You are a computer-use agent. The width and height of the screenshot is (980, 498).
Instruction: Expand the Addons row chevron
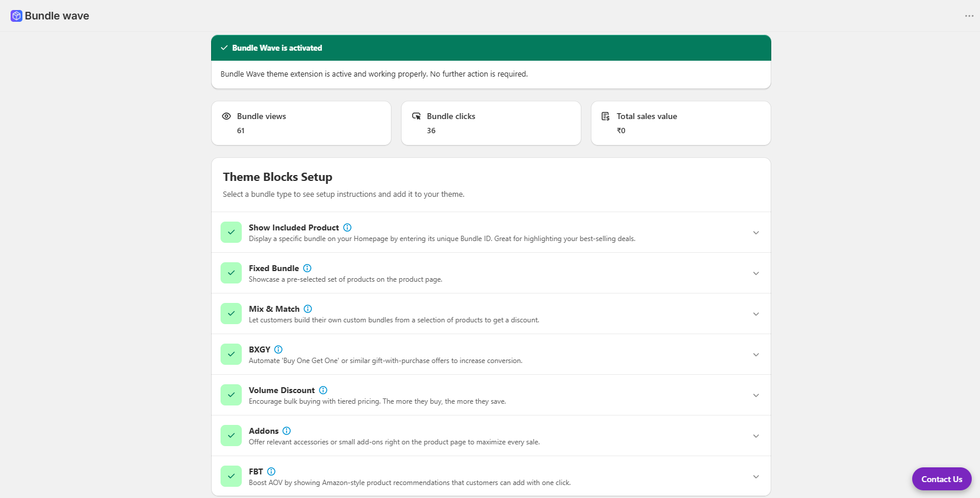coord(756,436)
